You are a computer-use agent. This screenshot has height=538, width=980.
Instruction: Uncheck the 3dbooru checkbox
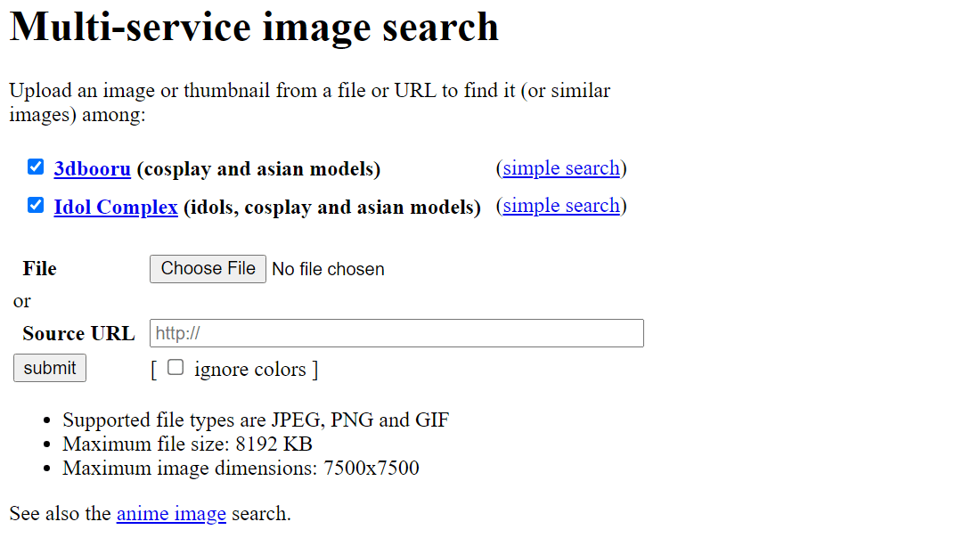click(x=36, y=167)
